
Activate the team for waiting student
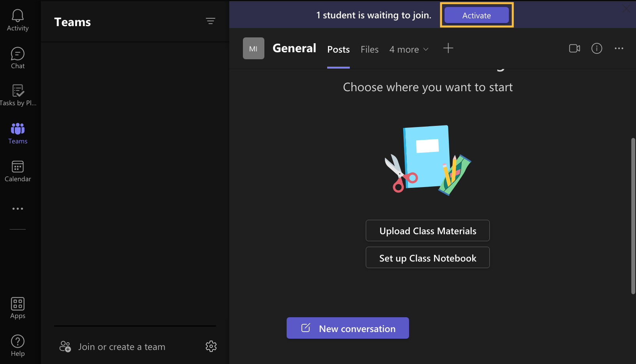[477, 15]
